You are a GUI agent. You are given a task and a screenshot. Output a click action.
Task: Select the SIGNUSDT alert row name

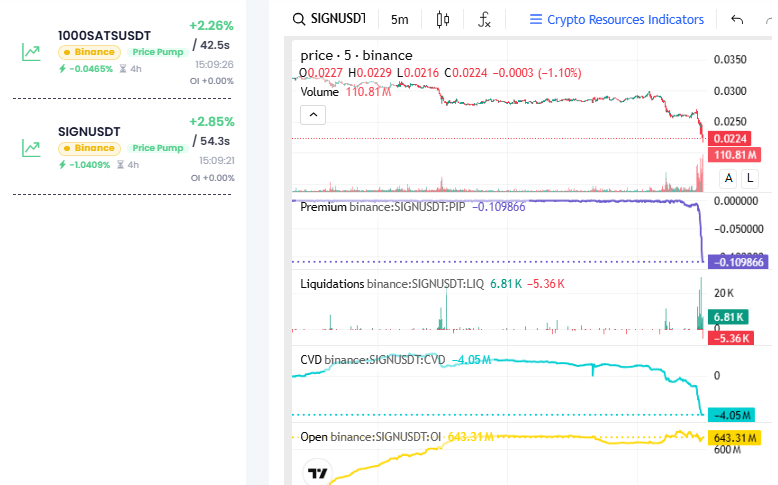click(89, 132)
